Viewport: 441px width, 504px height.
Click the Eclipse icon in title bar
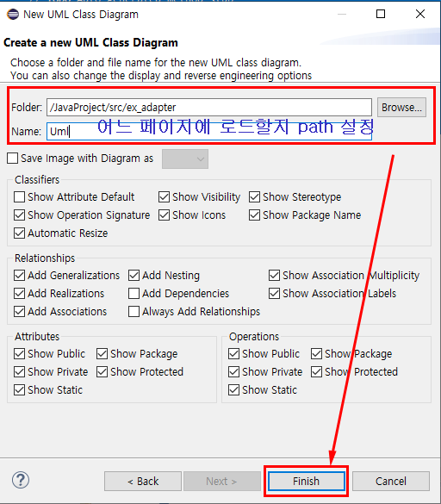click(x=13, y=15)
